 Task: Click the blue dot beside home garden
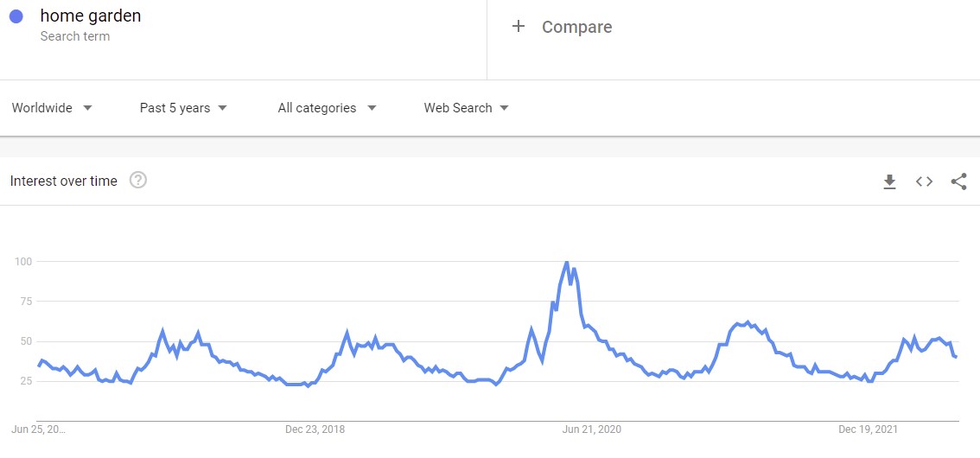(x=16, y=16)
